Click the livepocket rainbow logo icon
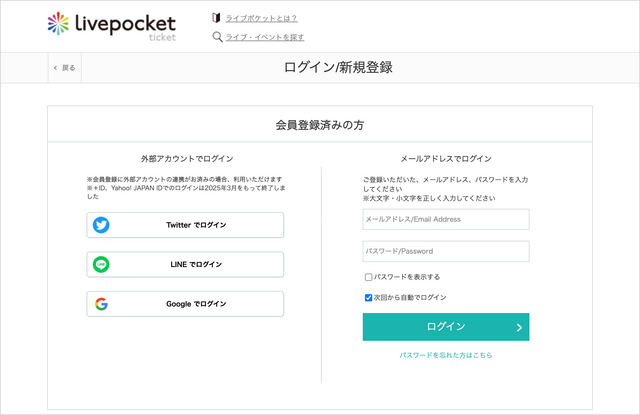The height and width of the screenshot is (415, 640). tap(58, 24)
